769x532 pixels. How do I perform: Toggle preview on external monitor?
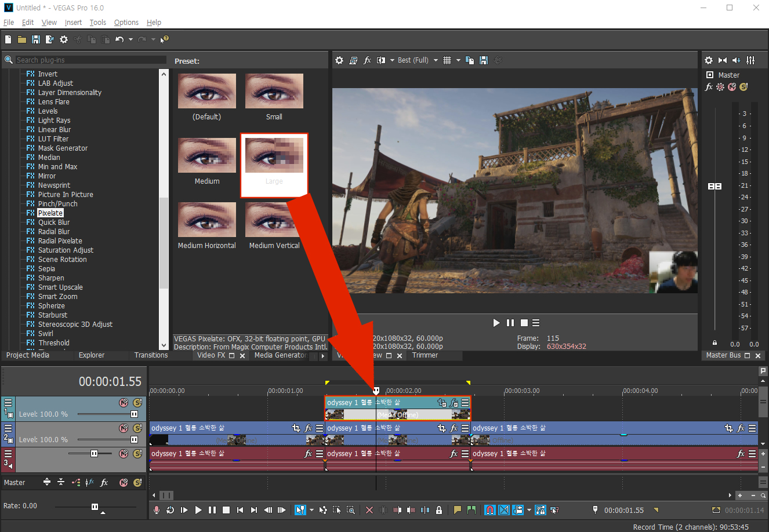[x=353, y=60]
